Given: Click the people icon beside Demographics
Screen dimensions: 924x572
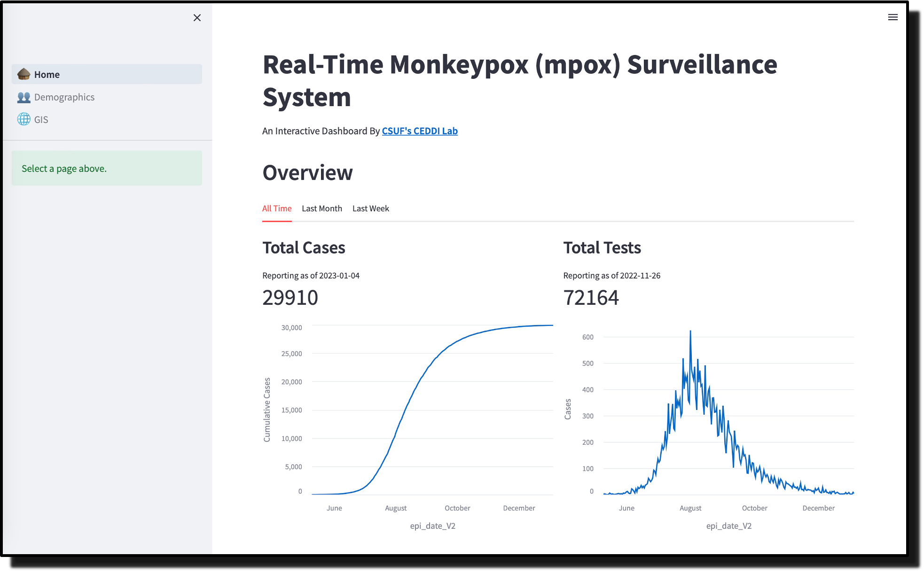Looking at the screenshot, I should (23, 97).
